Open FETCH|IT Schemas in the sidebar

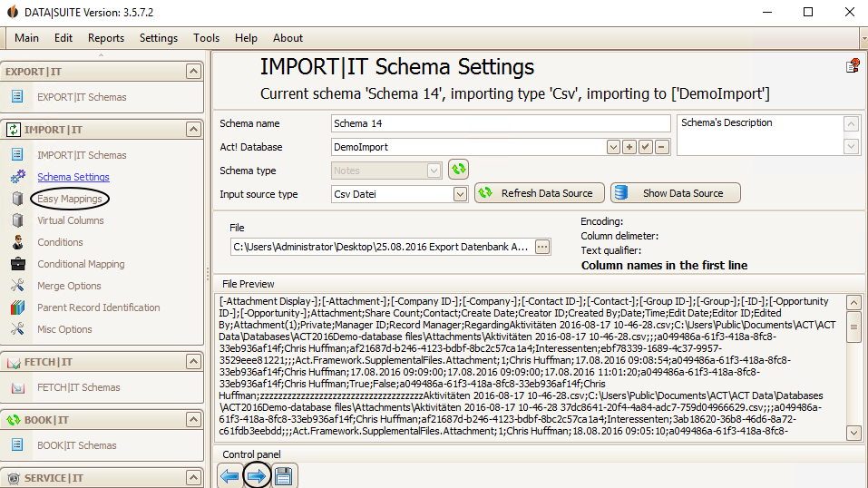pyautogui.click(x=79, y=387)
